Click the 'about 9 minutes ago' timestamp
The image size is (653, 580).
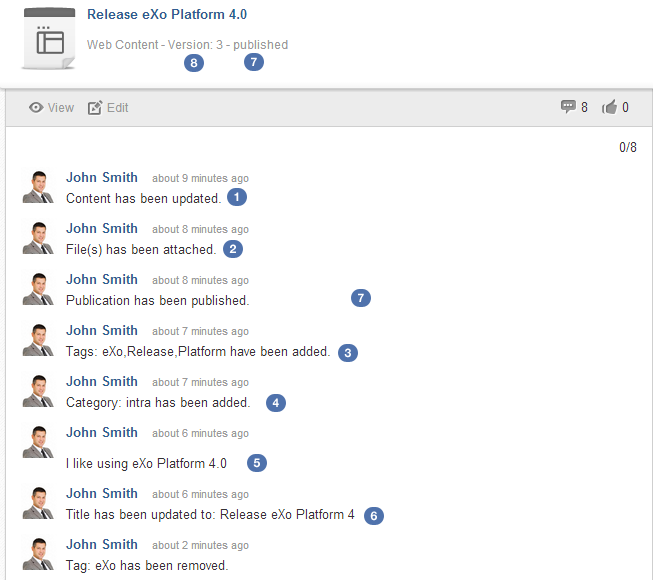pos(200,178)
